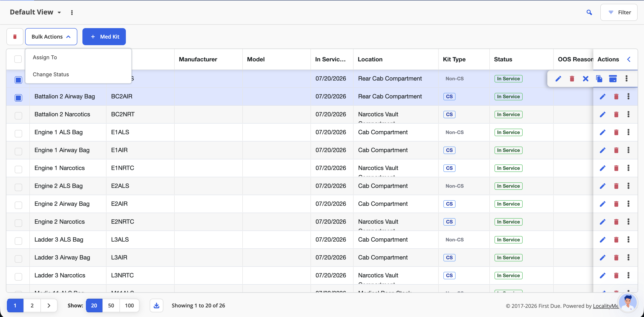Sort by Kit Type column header
644x317 pixels.
pos(454,59)
